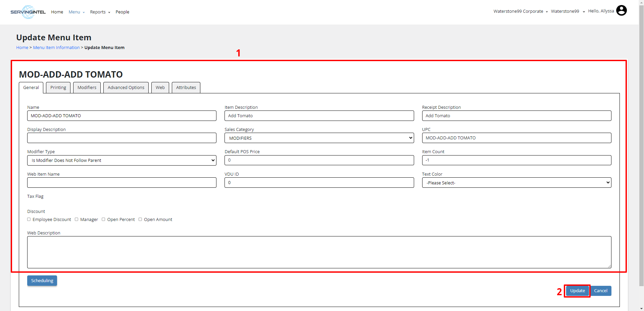
Task: Open the Reports menu
Action: [100, 12]
